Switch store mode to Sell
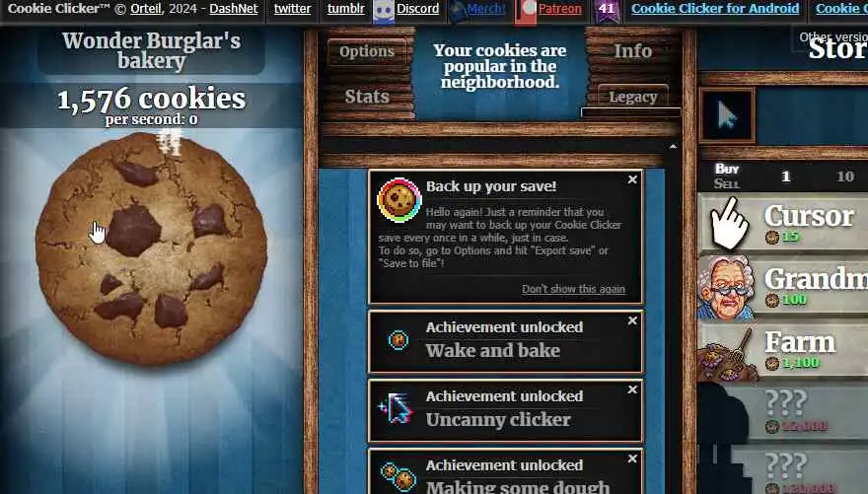 [x=726, y=183]
